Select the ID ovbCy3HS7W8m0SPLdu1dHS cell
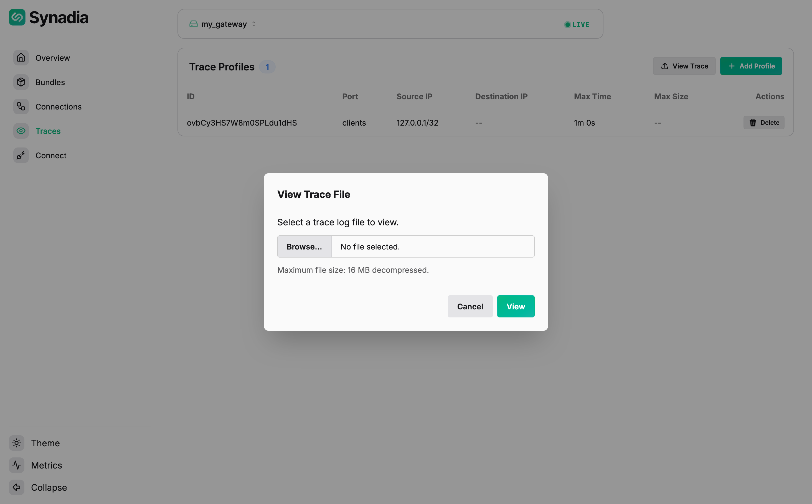Viewport: 812px width, 504px height. [x=242, y=123]
